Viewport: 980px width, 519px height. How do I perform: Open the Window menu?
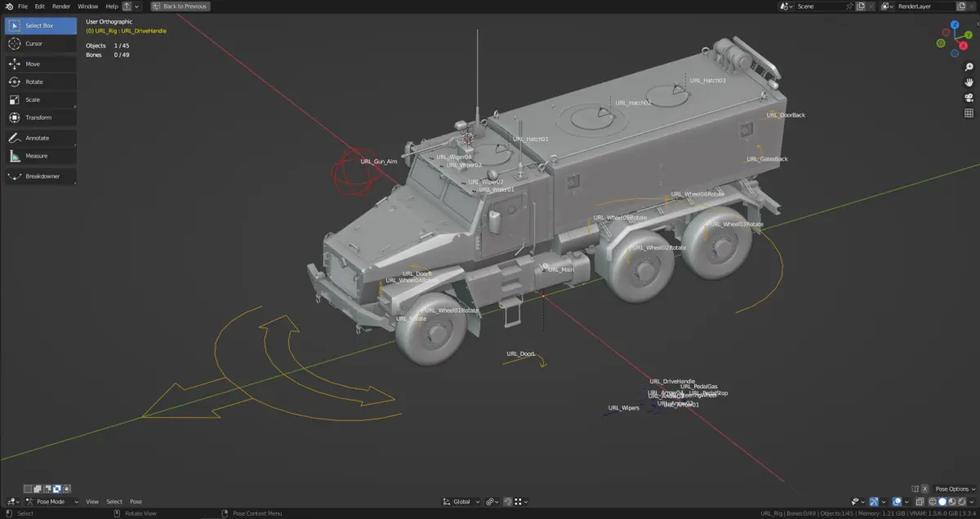87,6
